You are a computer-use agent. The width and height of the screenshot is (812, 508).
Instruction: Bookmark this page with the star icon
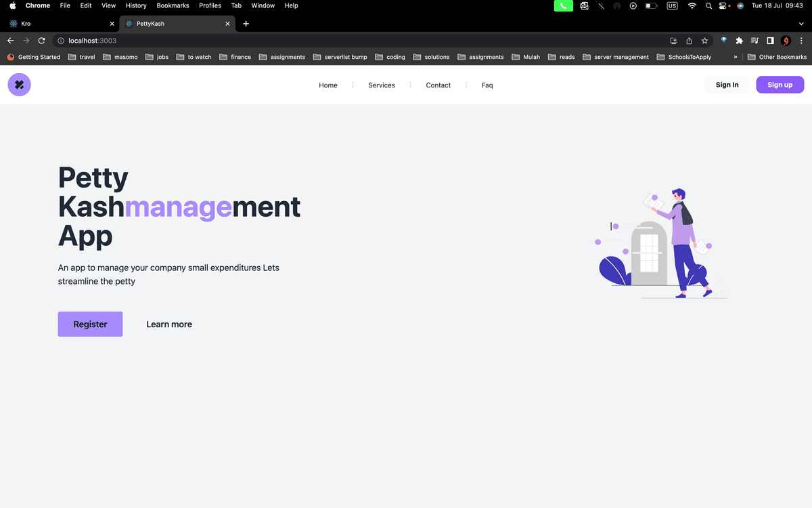pos(704,41)
